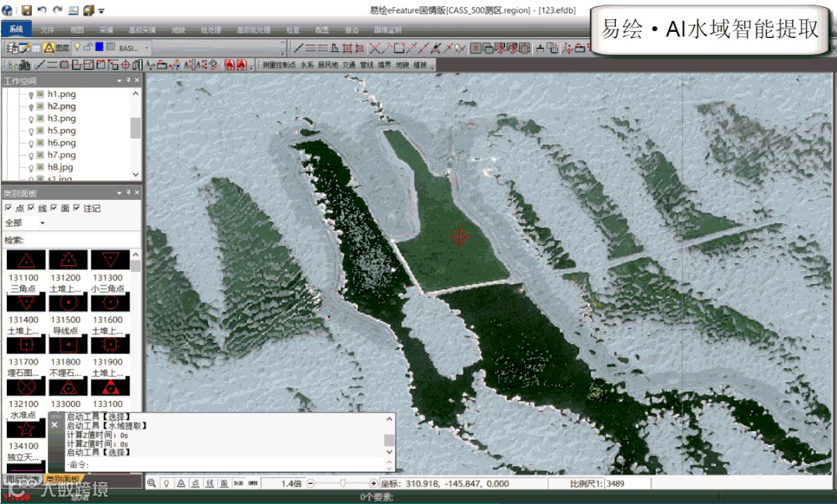
Task: Open the 工作空间 panel options dropdown arrow
Action: pos(119,81)
